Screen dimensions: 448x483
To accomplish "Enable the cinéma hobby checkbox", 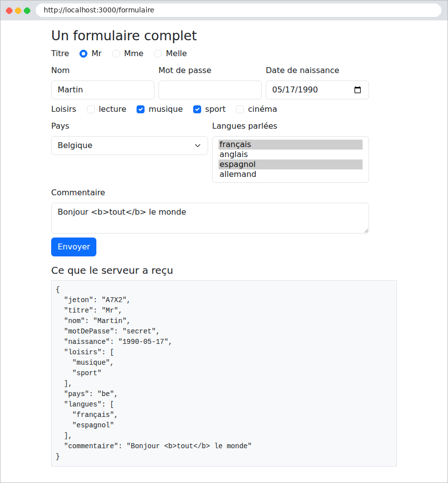I will coord(240,109).
